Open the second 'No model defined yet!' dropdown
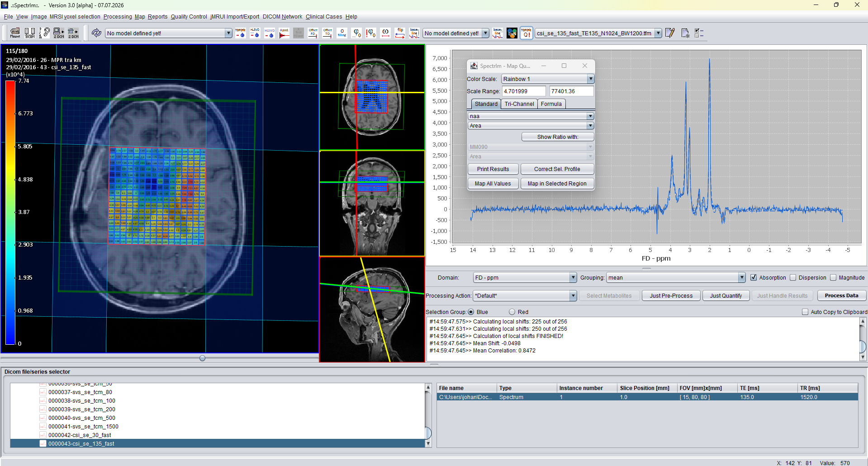This screenshot has width=868, height=466. tap(456, 33)
